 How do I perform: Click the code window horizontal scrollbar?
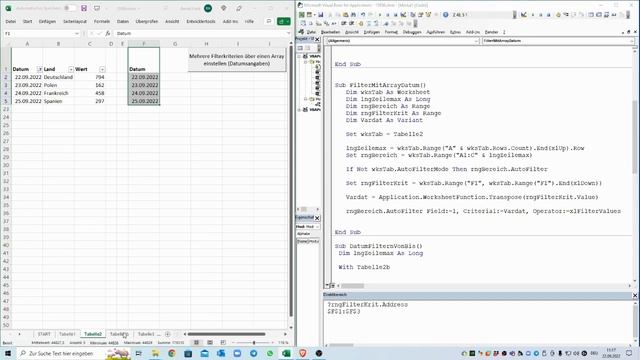pos(353,286)
